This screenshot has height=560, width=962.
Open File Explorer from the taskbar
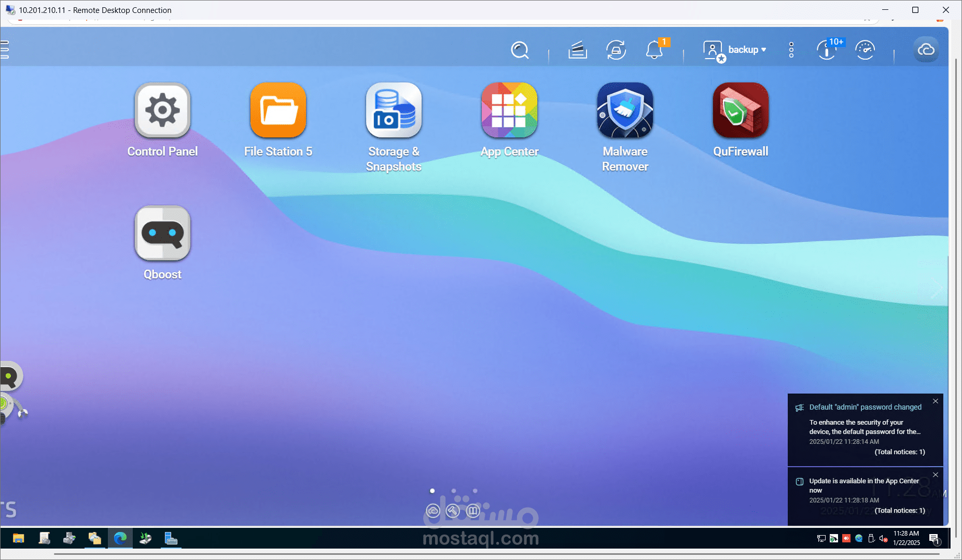[19, 539]
